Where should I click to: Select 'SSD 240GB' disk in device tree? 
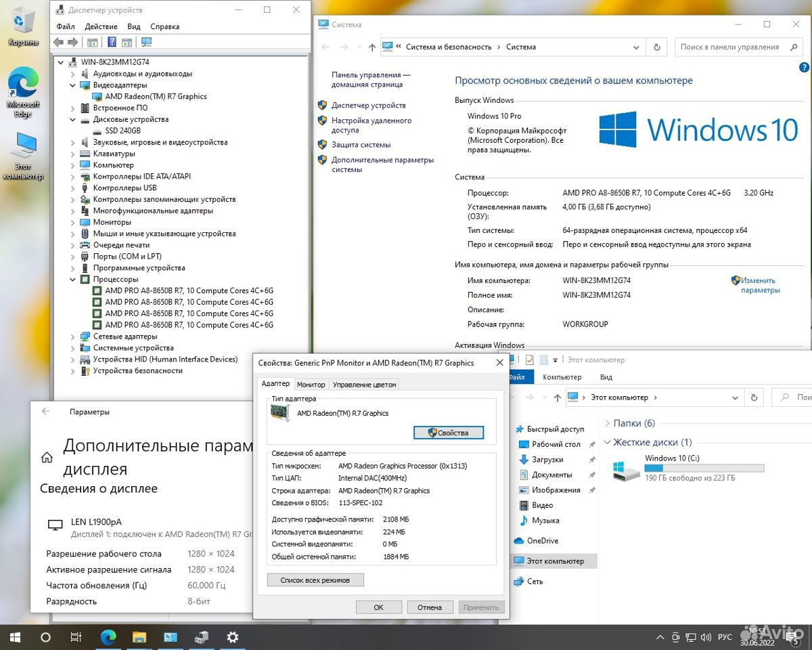click(122, 131)
